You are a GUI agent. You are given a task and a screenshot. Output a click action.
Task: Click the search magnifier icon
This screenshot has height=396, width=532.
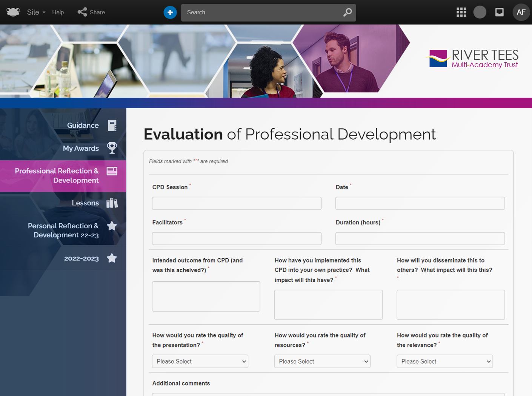click(347, 12)
